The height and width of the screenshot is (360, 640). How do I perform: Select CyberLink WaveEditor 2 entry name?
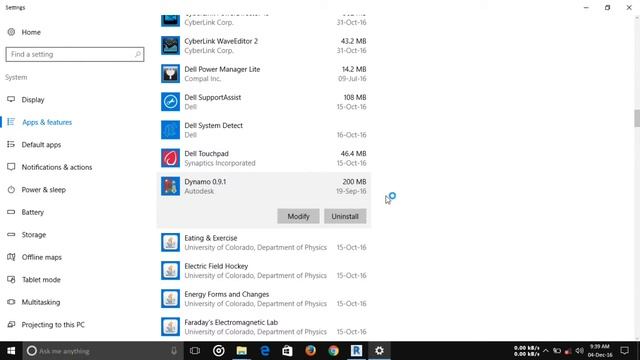click(221, 41)
